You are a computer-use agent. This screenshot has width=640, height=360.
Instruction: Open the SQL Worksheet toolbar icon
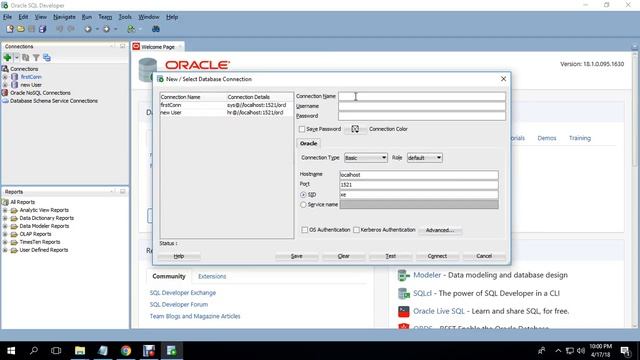click(x=131, y=29)
